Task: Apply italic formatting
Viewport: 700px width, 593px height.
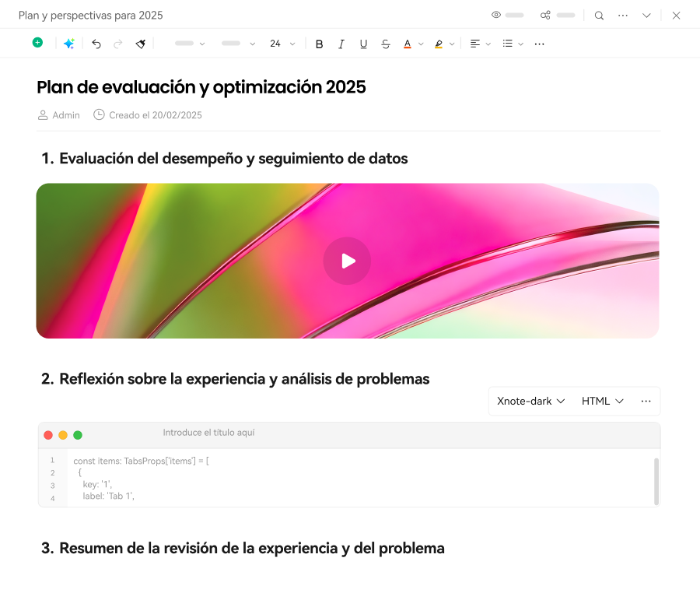Action: coord(341,44)
